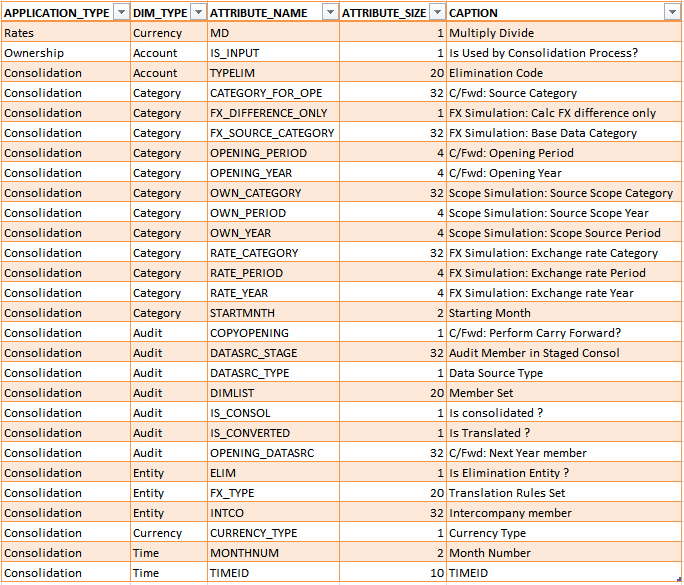Click the Elimination Code caption cell

563,73
